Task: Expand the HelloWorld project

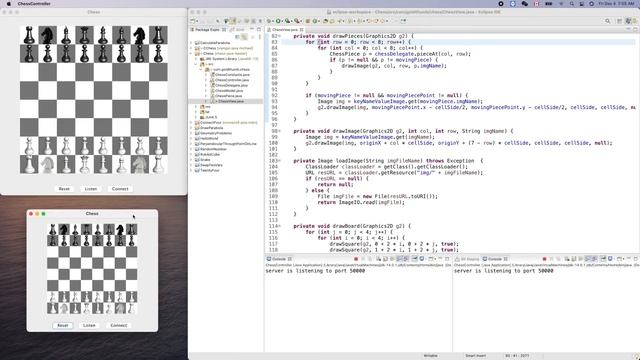Action: coord(191,138)
